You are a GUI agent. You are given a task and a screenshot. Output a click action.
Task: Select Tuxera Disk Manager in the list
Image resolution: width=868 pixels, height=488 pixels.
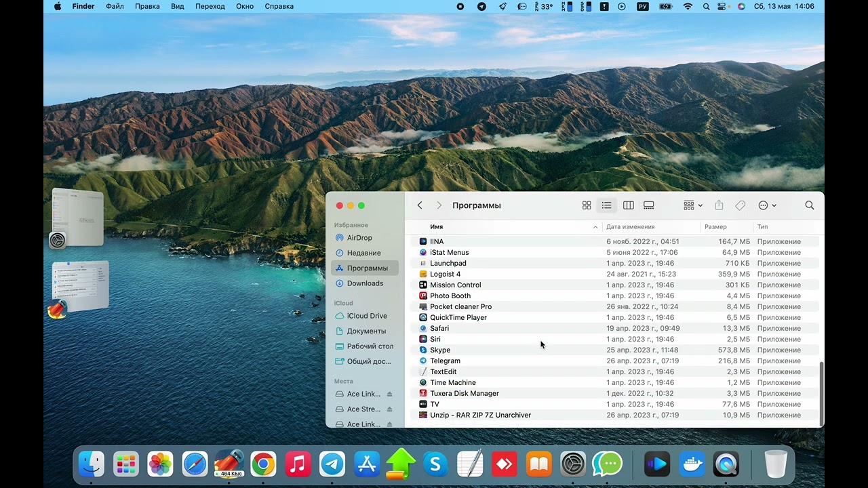[x=614, y=393]
